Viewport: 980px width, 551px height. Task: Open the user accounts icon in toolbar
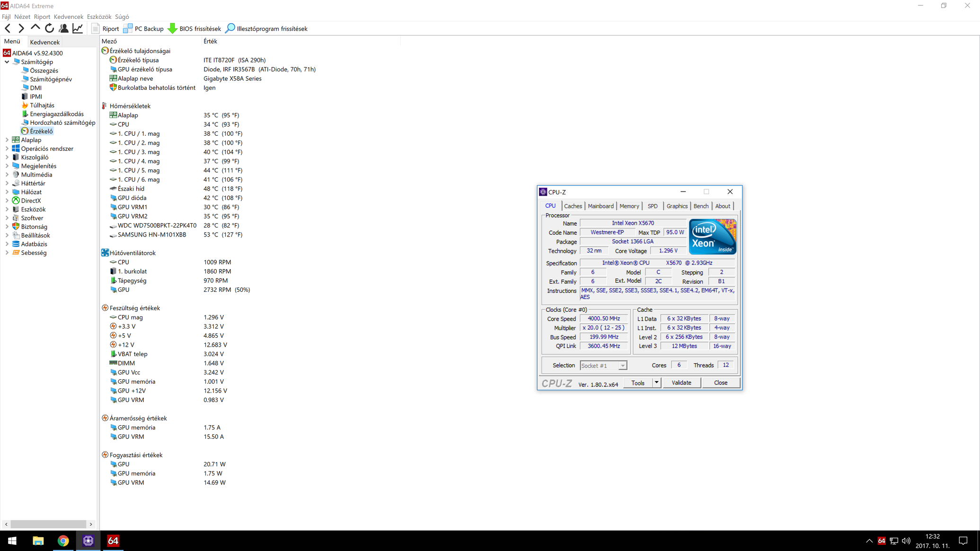coord(63,28)
